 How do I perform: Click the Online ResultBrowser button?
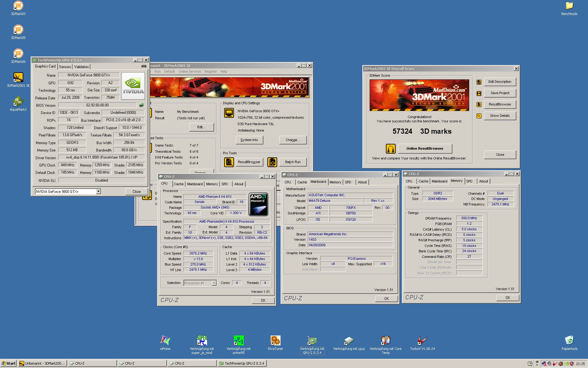(425, 148)
